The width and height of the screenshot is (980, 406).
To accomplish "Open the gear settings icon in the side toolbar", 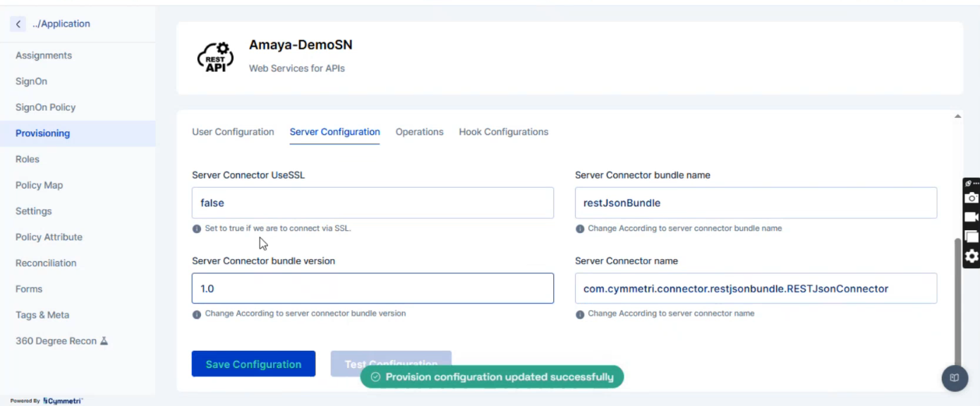I will [972, 256].
